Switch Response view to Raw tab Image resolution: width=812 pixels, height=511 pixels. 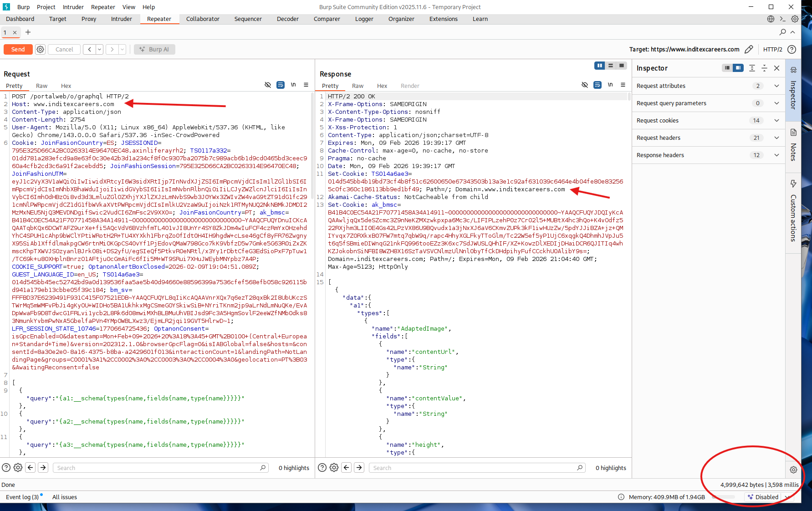pyautogui.click(x=357, y=86)
